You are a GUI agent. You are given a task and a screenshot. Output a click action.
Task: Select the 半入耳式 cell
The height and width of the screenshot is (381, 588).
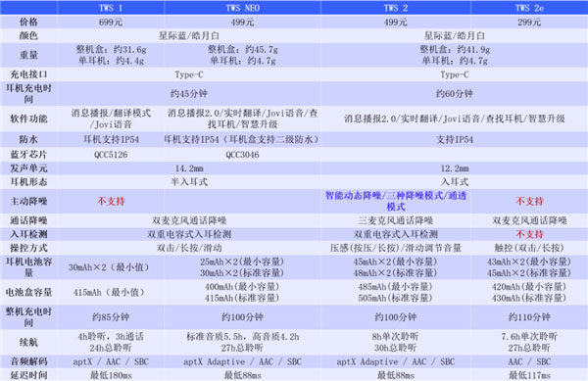point(189,182)
